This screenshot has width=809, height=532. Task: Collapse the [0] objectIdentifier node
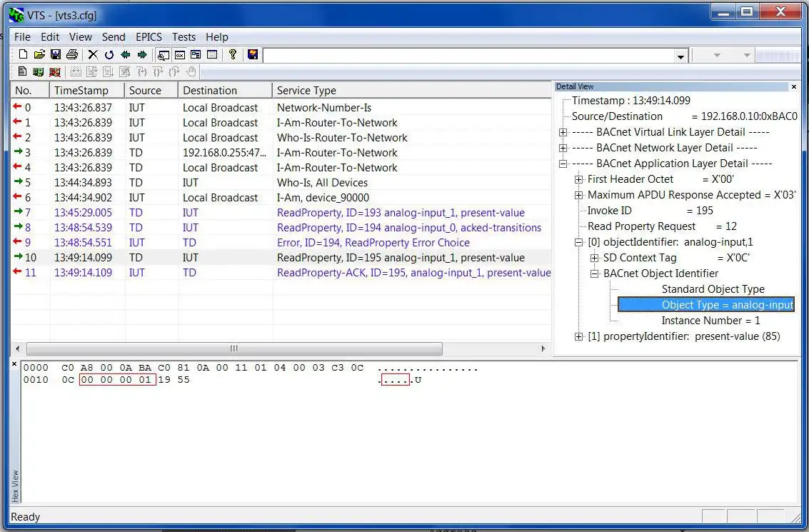pyautogui.click(x=579, y=243)
